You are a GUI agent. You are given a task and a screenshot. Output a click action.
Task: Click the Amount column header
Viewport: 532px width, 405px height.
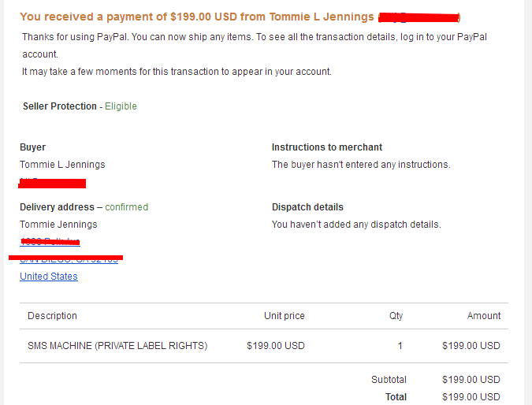[x=484, y=316]
